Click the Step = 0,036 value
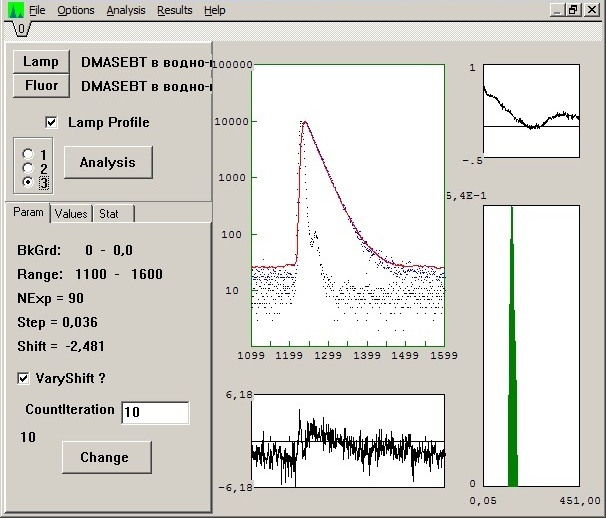This screenshot has width=606, height=518. (80, 322)
